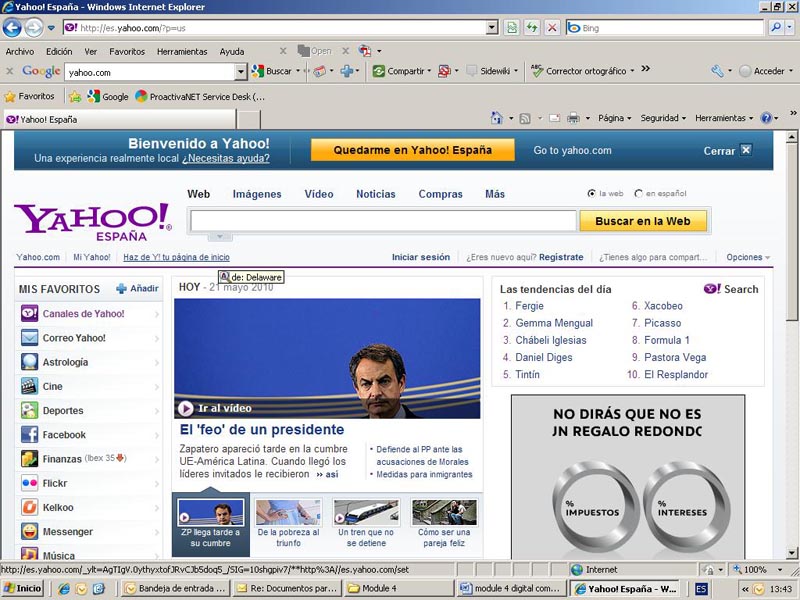800x600 pixels.
Task: Switch to Bandeja de entrada taskbar window
Action: [x=175, y=588]
